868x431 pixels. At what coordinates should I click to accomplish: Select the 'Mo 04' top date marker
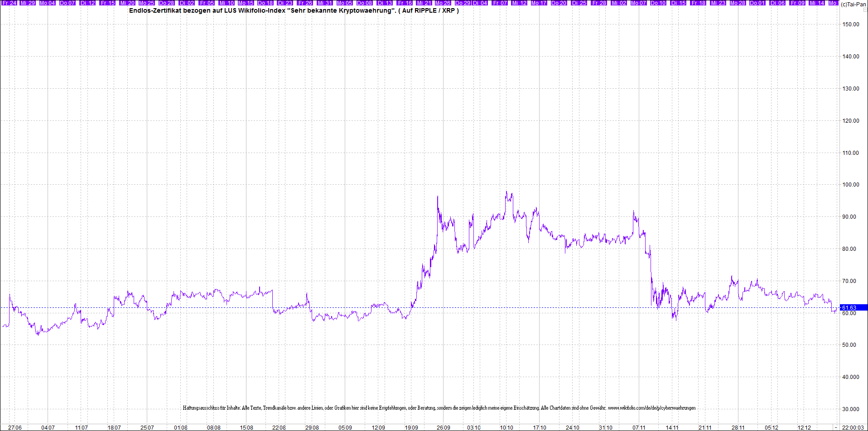pyautogui.click(x=47, y=3)
